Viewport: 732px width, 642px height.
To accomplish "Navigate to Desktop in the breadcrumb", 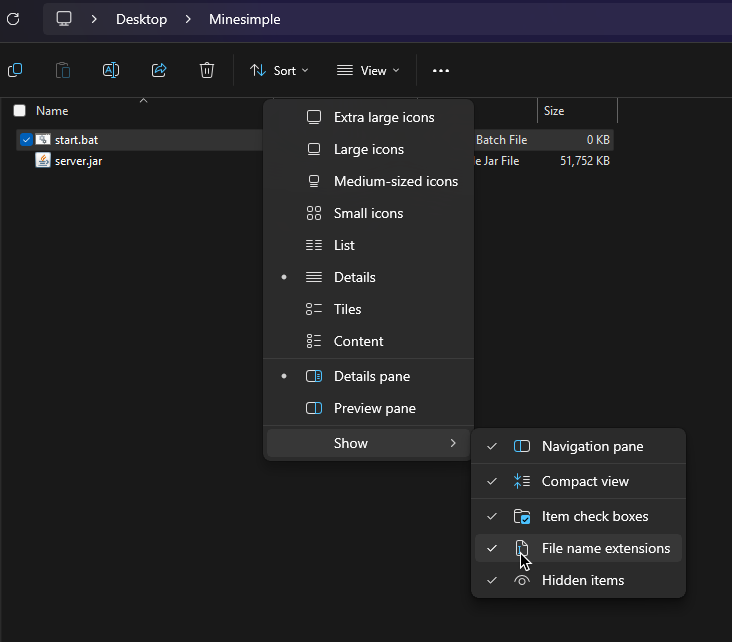I will [x=141, y=19].
